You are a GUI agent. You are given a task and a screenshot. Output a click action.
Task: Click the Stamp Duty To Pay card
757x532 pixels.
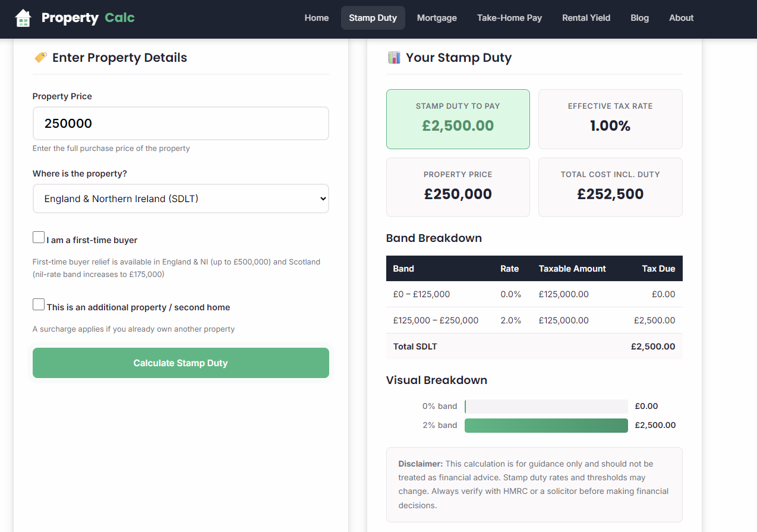(x=458, y=119)
